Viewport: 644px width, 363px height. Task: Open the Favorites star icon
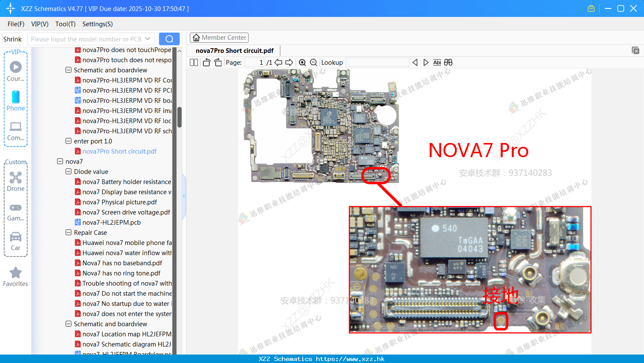coord(16,277)
